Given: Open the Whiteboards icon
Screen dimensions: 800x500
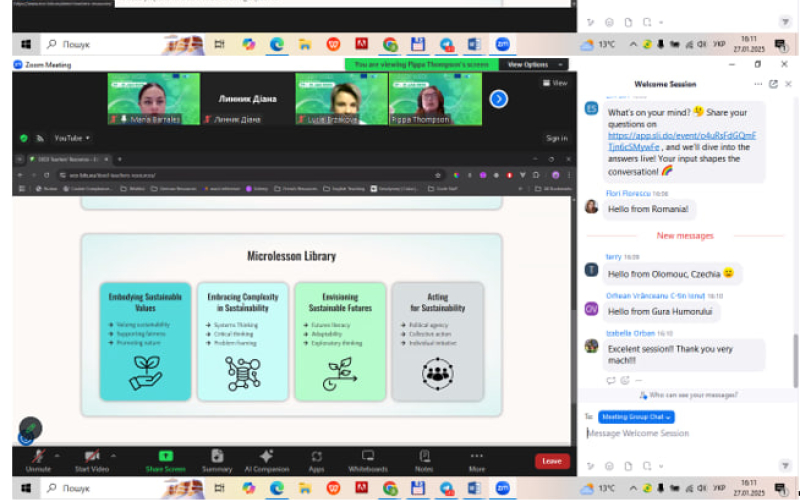Looking at the screenshot, I should 368,460.
